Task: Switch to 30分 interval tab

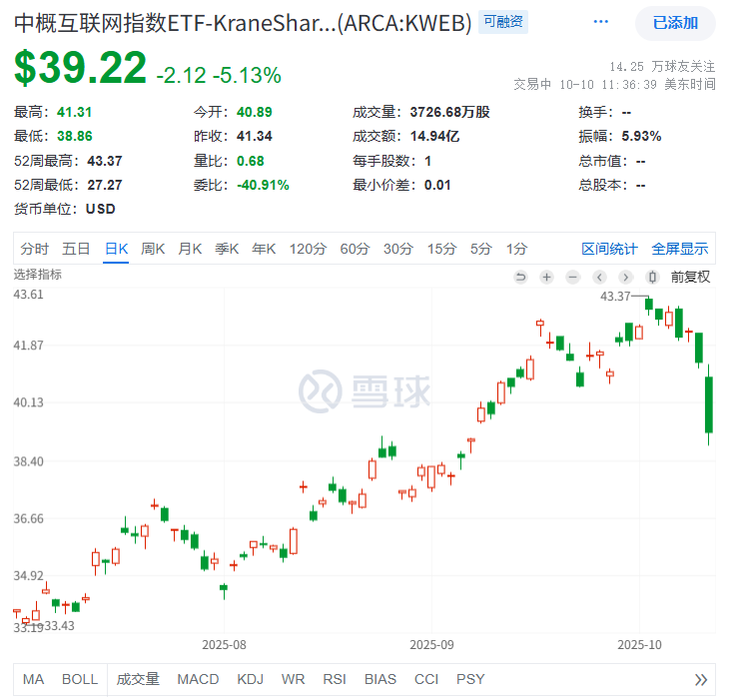Action: point(398,249)
